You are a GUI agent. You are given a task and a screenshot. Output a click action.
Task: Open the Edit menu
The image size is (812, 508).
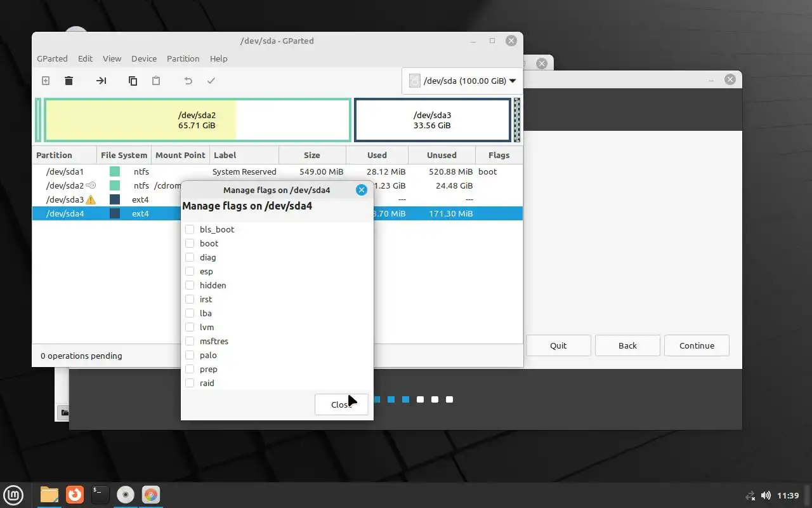[x=86, y=58]
